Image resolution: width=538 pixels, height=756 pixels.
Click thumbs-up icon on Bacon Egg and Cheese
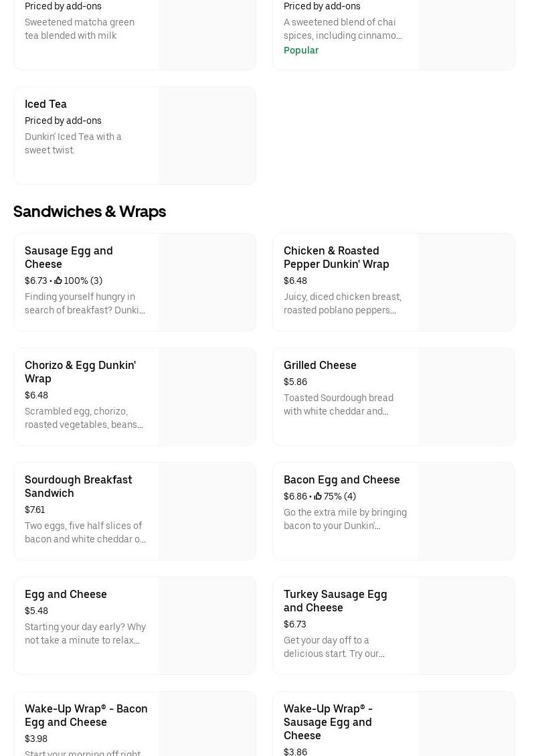[318, 497]
